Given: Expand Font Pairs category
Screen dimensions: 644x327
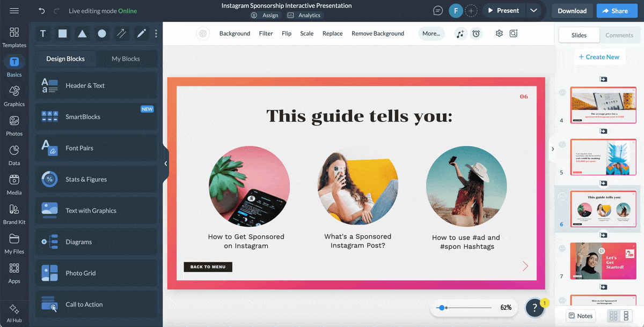Looking at the screenshot, I should 96,148.
